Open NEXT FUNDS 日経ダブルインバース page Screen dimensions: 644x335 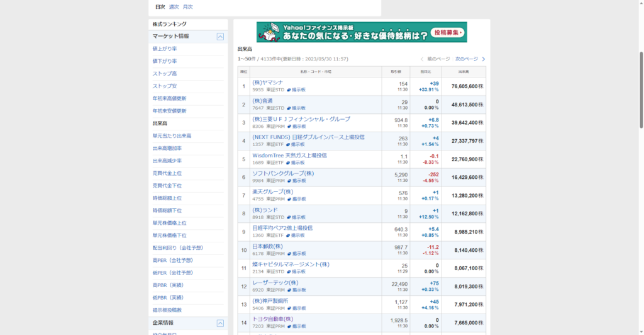[x=308, y=137]
